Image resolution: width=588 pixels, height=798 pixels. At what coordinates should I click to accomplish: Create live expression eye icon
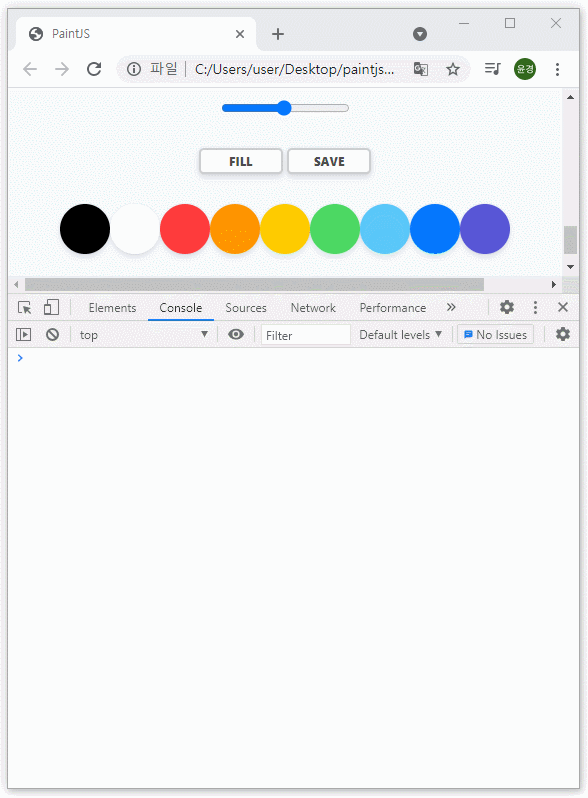point(236,334)
